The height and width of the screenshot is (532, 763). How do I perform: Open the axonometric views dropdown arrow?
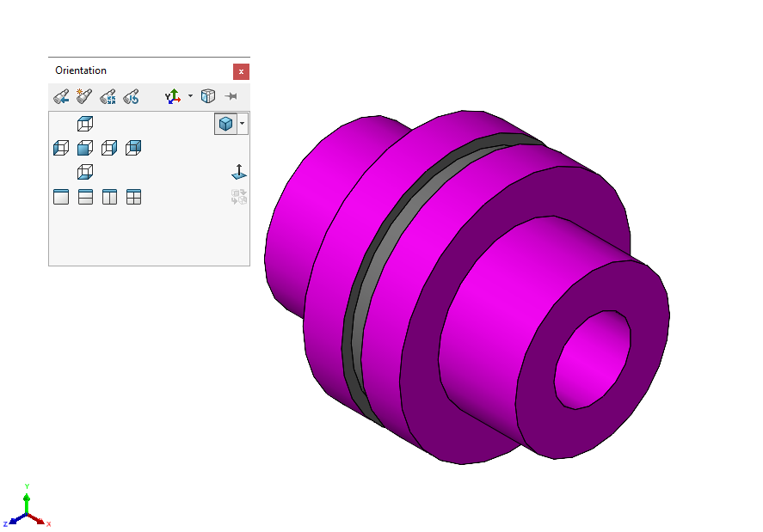(x=189, y=95)
